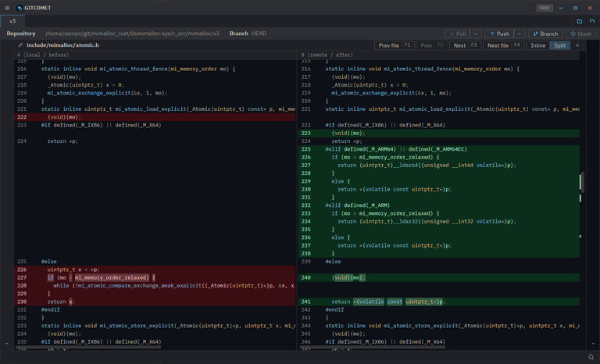Image resolution: width=600 pixels, height=364 pixels.
Task: Expand the Push options dropdown arrow
Action: point(519,34)
